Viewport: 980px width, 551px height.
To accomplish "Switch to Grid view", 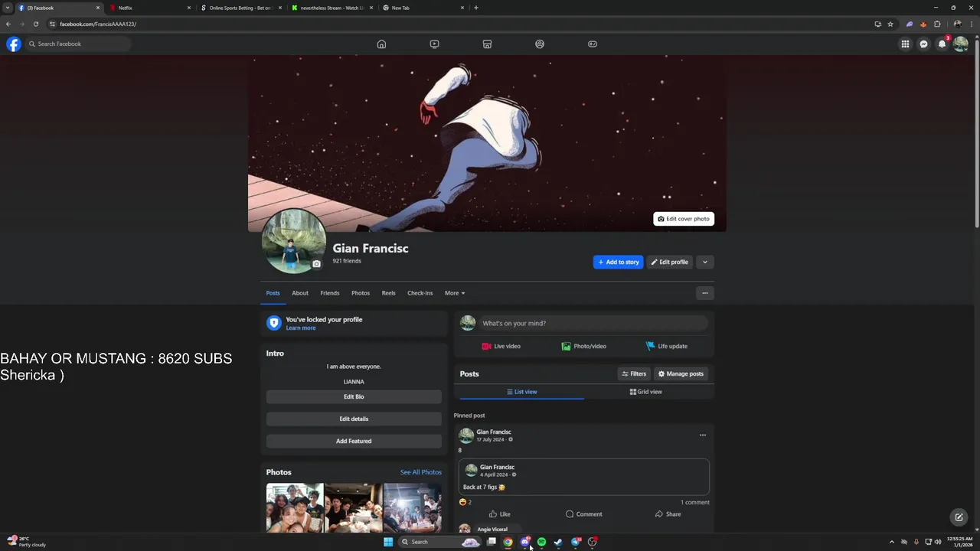I will [646, 392].
